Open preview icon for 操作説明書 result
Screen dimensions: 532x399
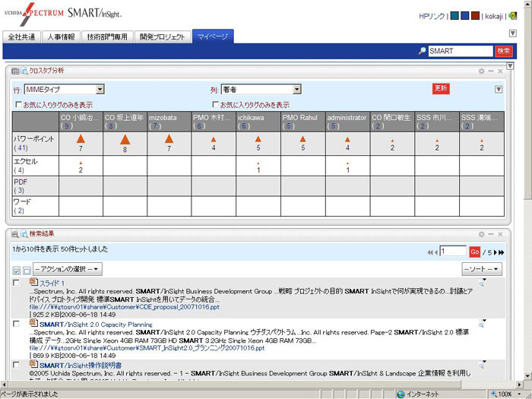click(x=482, y=364)
